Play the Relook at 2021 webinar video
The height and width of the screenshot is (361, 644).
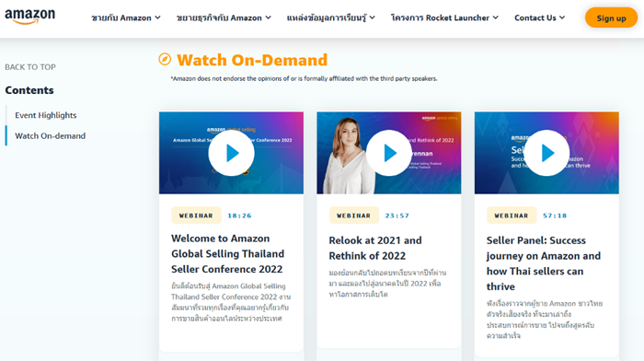click(x=389, y=153)
